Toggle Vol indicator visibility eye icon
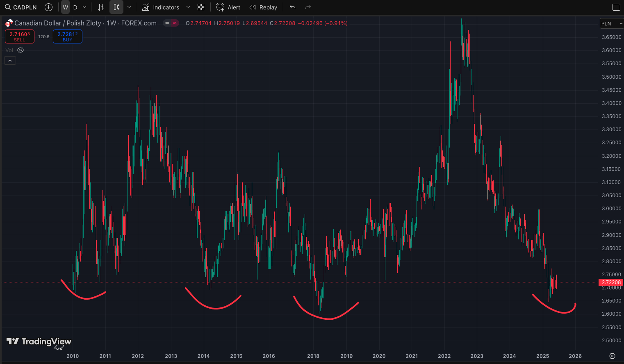The image size is (624, 364). [20, 50]
